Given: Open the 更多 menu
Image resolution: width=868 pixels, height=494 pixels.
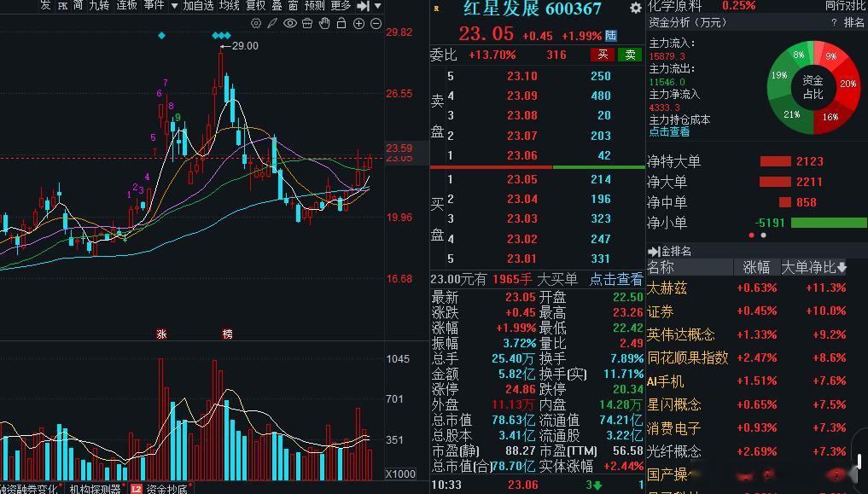Looking at the screenshot, I should pos(341,5).
